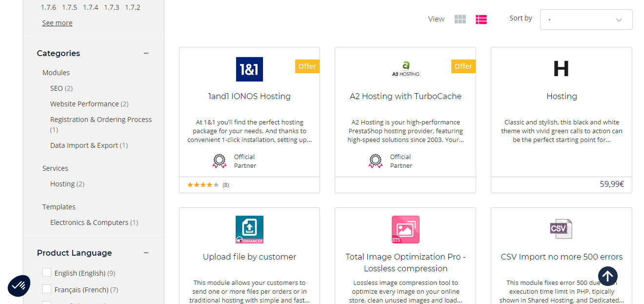Image resolution: width=644 pixels, height=304 pixels.
Task: Click the back-to-top arrow button
Action: click(x=607, y=276)
